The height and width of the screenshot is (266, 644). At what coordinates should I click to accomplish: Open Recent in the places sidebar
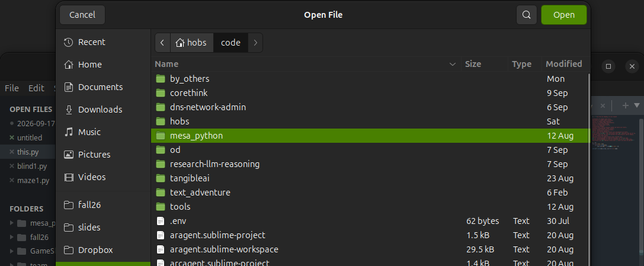tap(103, 42)
